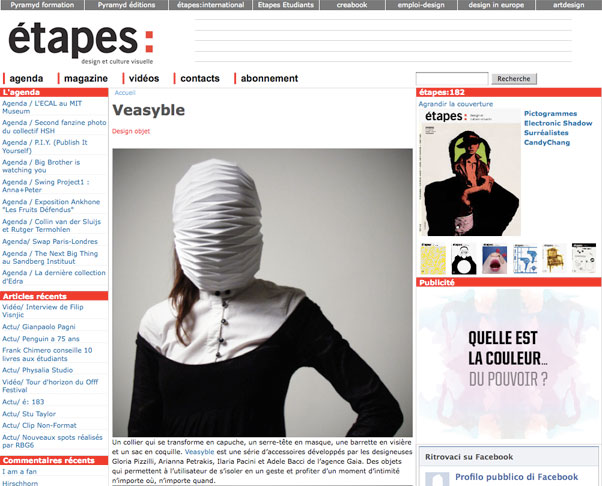Open the CandyChang link

tap(547, 142)
